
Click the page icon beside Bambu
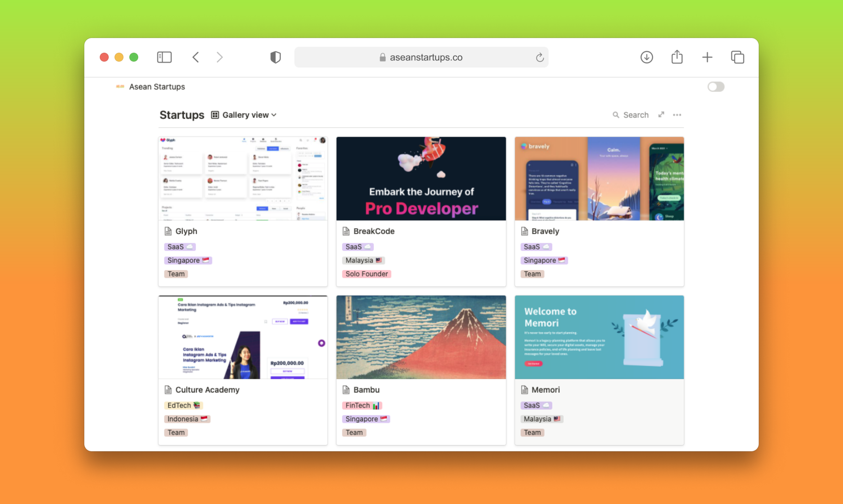pos(346,389)
